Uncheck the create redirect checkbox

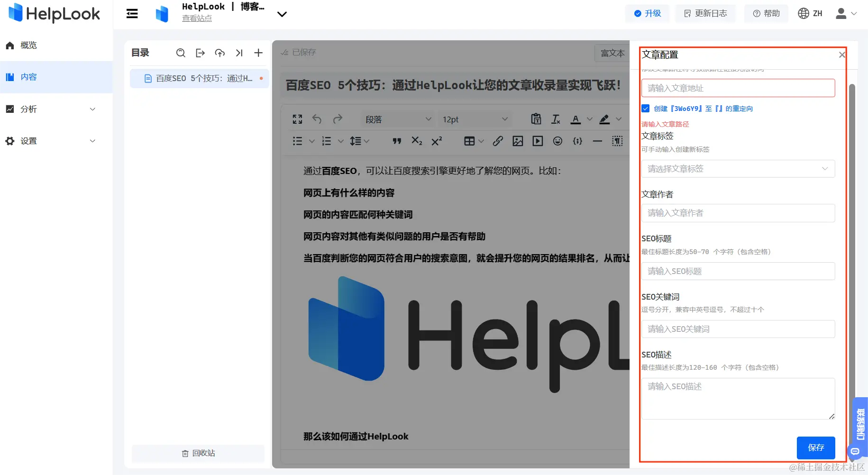645,109
